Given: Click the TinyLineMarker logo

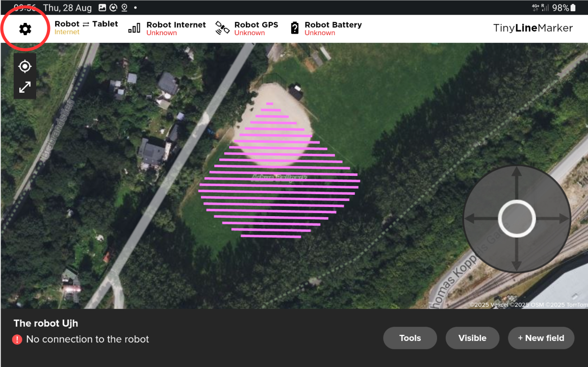Looking at the screenshot, I should (x=533, y=28).
